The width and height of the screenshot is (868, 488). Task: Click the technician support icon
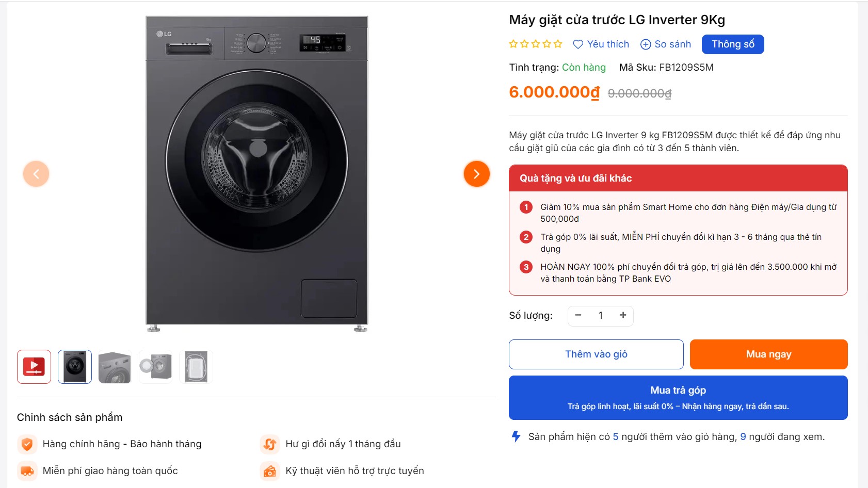coord(270,471)
